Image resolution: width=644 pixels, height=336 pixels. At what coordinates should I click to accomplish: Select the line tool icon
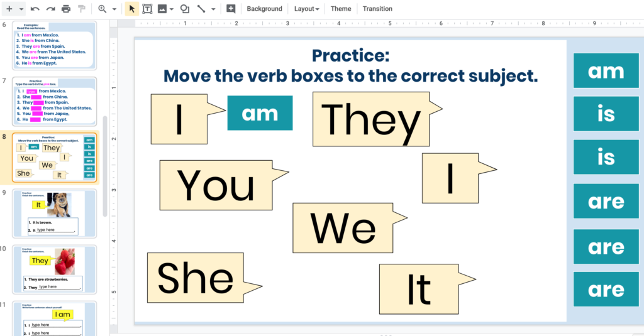[x=201, y=9]
